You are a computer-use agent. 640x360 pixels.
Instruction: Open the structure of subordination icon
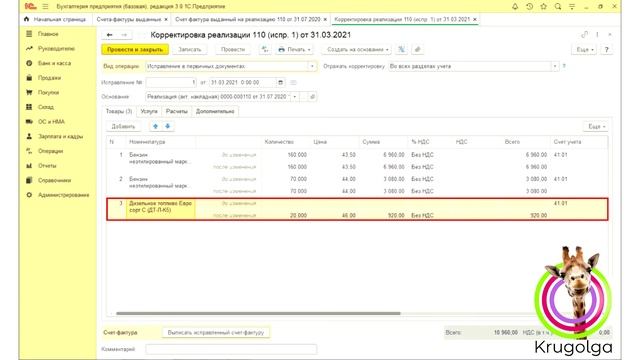(x=402, y=49)
